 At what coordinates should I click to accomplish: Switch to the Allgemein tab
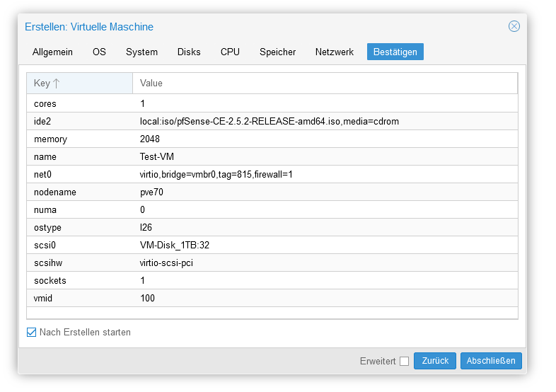[52, 52]
